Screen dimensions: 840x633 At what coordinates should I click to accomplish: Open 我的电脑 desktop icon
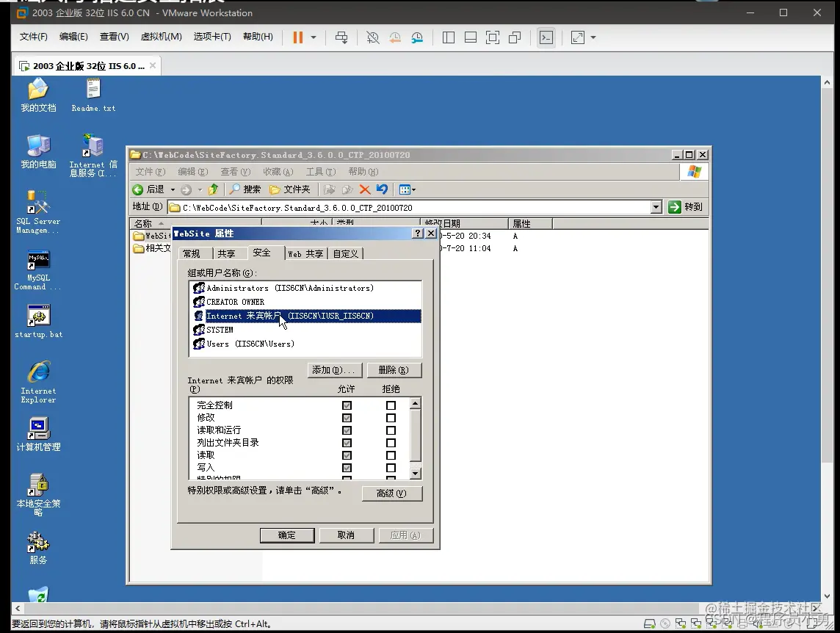(38, 152)
